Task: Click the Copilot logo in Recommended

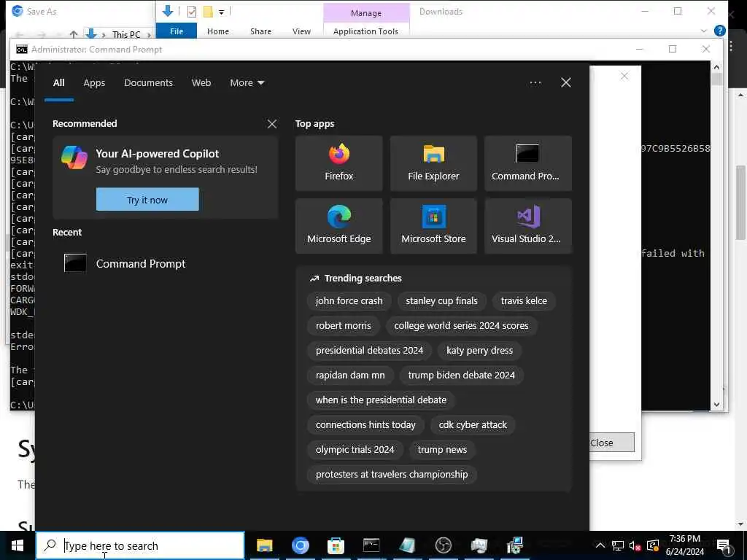Action: pyautogui.click(x=74, y=157)
